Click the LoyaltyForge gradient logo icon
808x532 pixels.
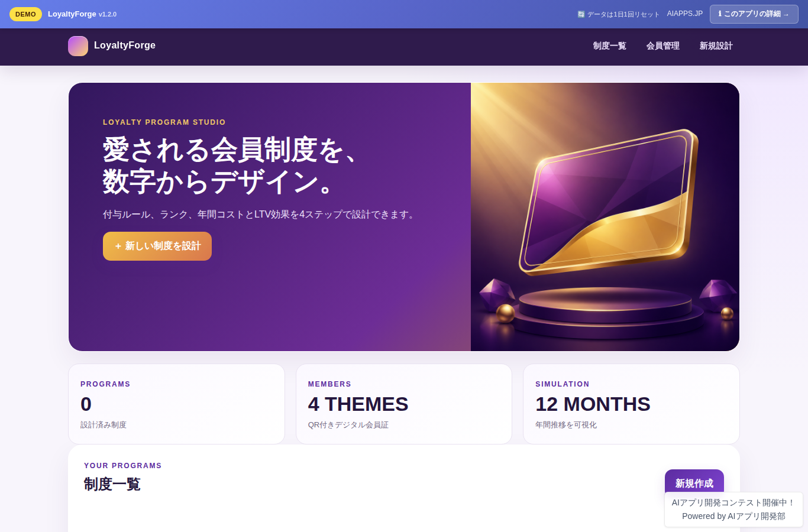coord(78,46)
